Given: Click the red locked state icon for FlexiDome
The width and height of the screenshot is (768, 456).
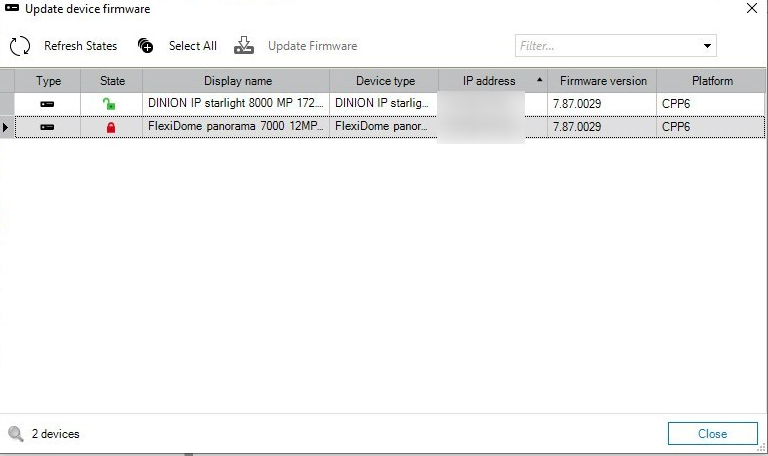Looking at the screenshot, I should click(111, 127).
